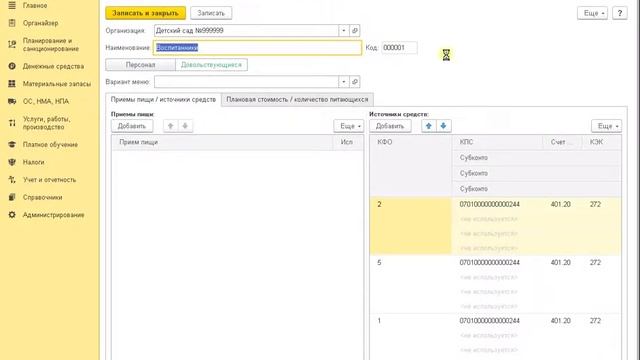Click the КПС value in КФО 5 row
640x360 pixels.
[x=490, y=262]
